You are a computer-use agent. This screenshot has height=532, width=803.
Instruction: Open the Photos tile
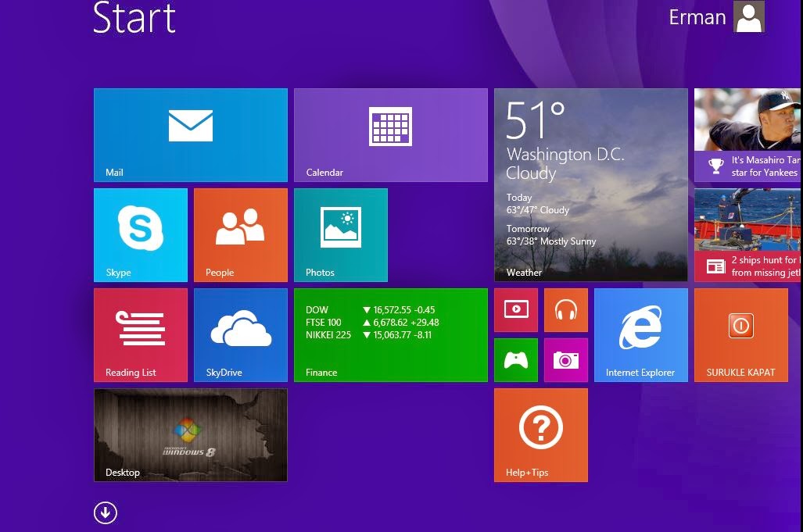click(x=341, y=235)
